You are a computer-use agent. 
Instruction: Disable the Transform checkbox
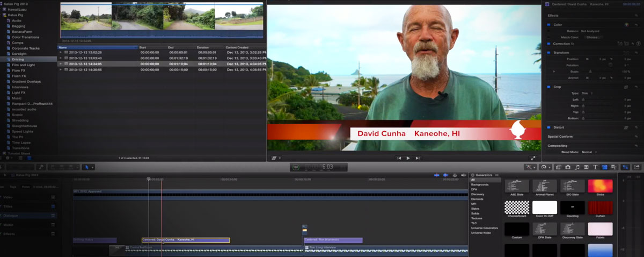click(x=548, y=53)
